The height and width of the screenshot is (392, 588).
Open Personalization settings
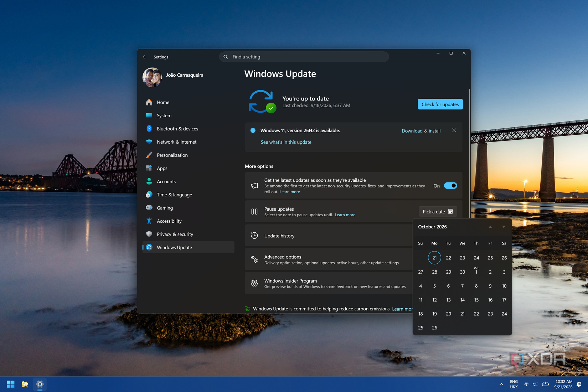pyautogui.click(x=188, y=155)
